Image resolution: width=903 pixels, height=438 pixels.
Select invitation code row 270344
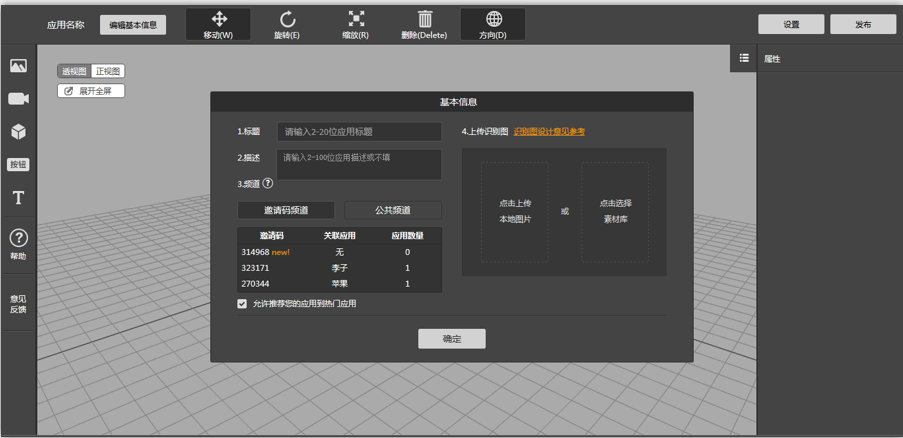[340, 284]
